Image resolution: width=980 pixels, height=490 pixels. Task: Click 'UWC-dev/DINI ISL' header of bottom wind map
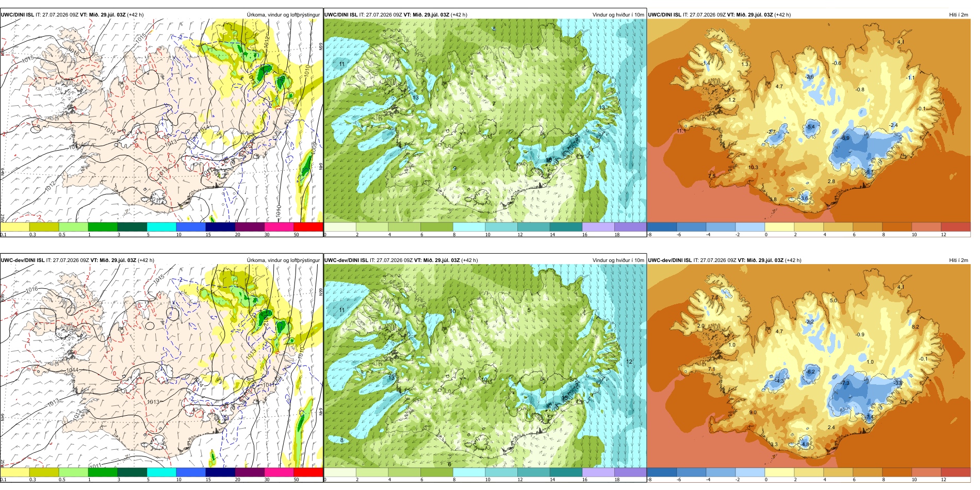346,260
